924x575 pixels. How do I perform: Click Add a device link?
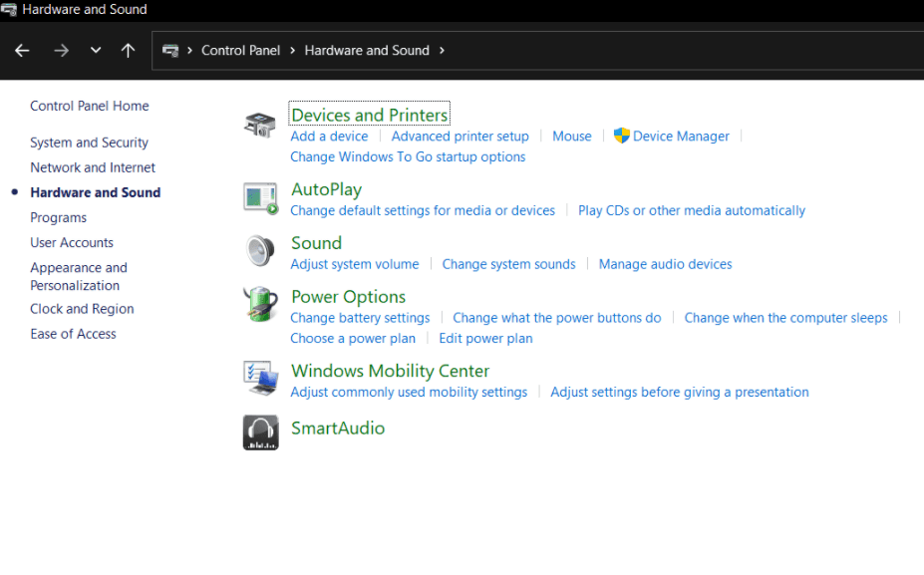coord(329,137)
